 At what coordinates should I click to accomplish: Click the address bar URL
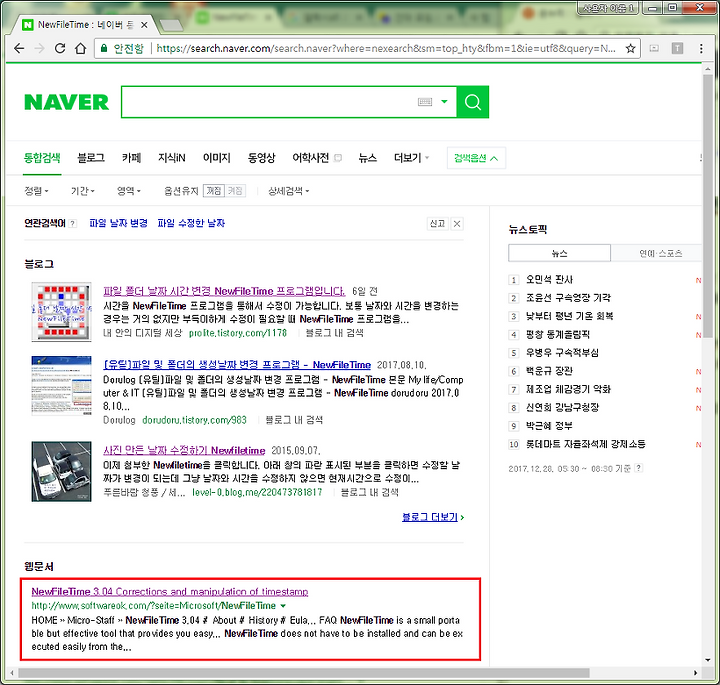tap(386, 48)
